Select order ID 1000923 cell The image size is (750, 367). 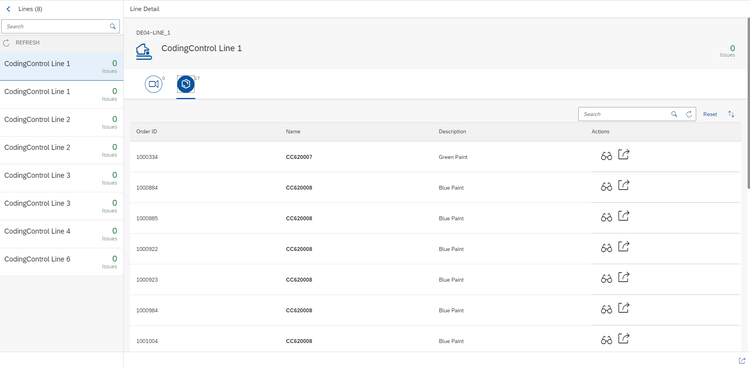pos(147,279)
